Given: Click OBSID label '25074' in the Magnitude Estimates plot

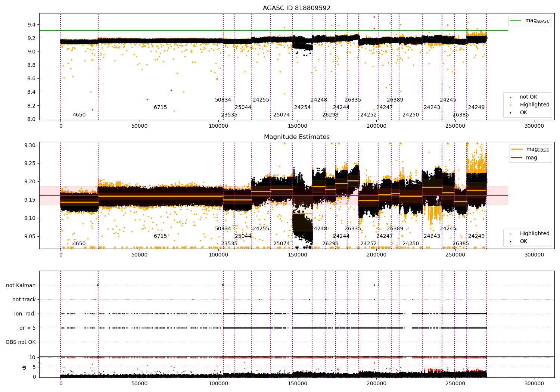Looking at the screenshot, I should [x=281, y=244].
